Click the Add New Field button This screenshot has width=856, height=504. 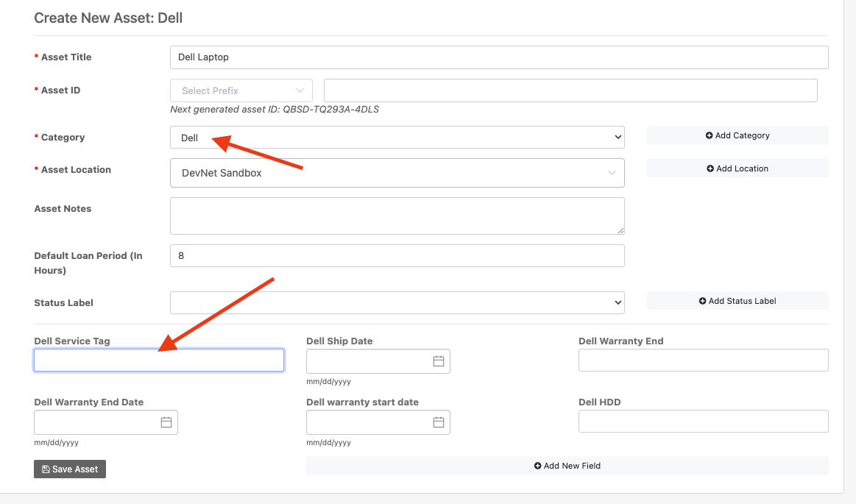[567, 466]
